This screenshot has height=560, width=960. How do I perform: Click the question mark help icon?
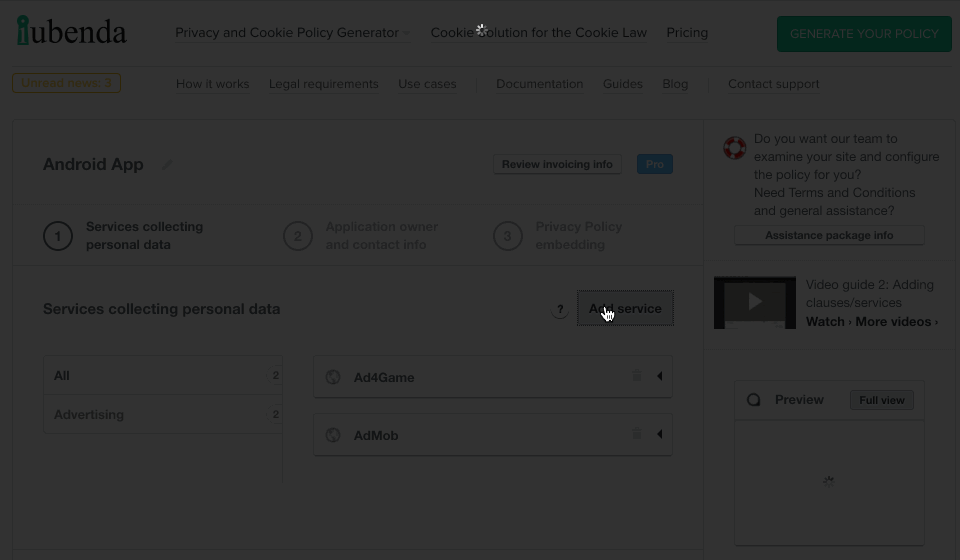(x=560, y=310)
